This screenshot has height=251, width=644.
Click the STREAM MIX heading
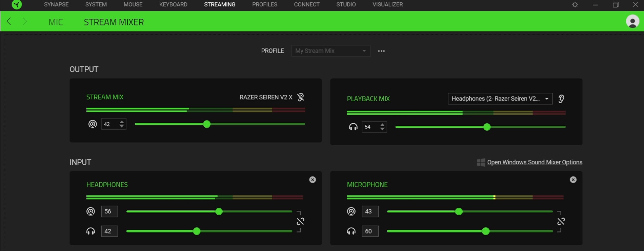pyautogui.click(x=105, y=97)
